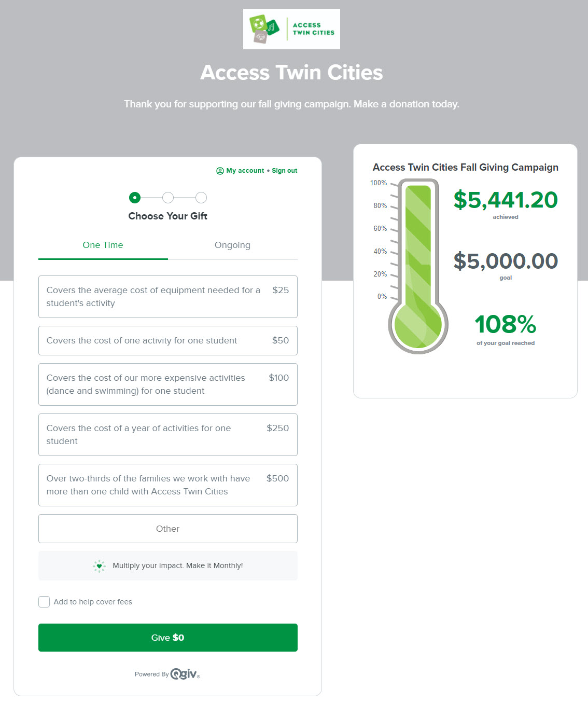Click the heart icon beside Multiply your impact
Image resolution: width=588 pixels, height=704 pixels.
99,566
